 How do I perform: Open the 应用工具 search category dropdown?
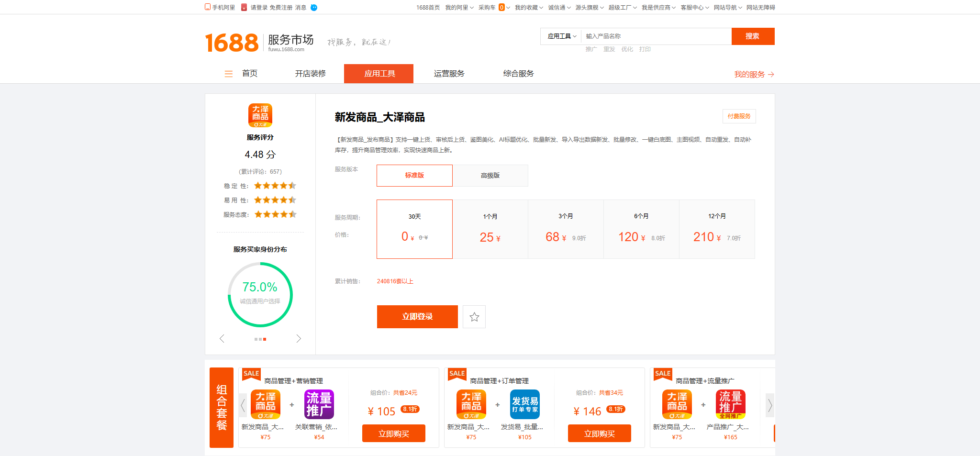click(562, 36)
